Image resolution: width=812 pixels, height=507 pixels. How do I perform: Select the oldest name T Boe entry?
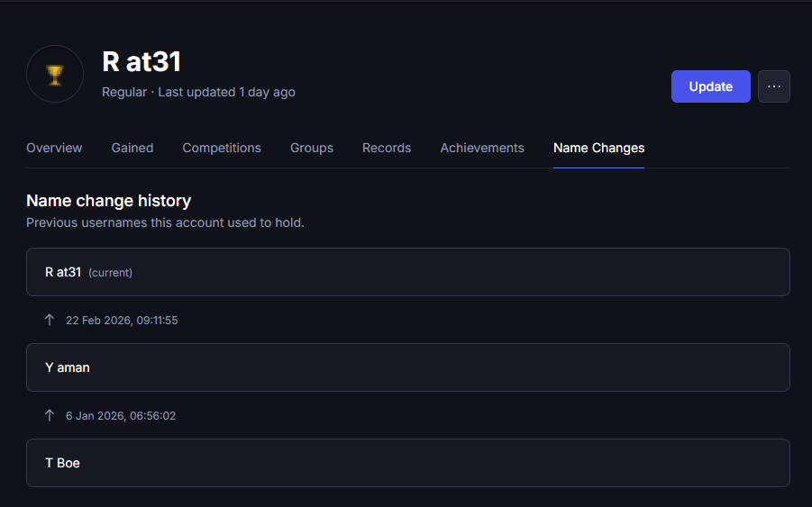(407, 463)
